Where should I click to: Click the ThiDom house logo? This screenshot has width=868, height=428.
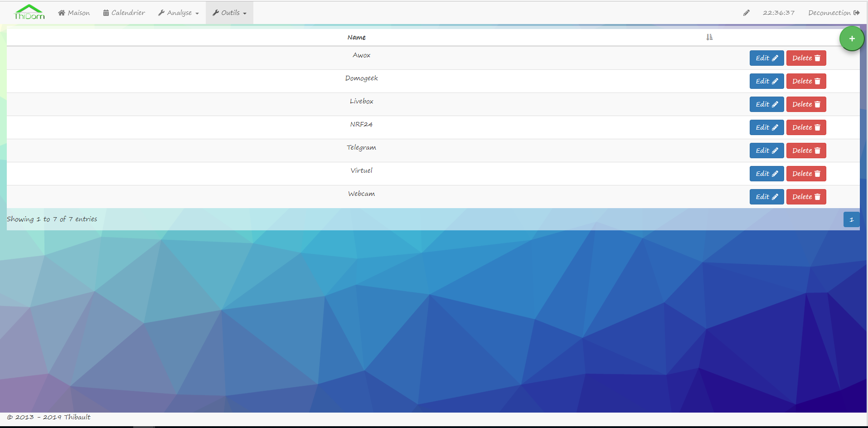29,12
